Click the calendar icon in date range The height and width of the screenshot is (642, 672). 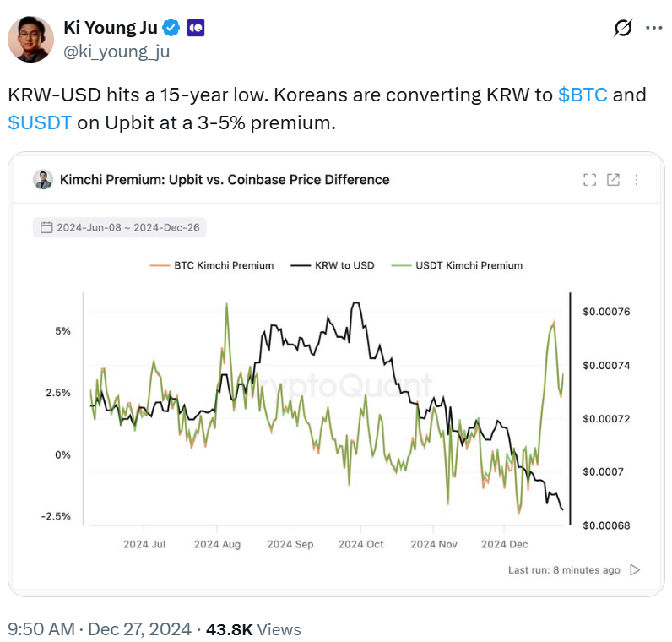tap(46, 227)
